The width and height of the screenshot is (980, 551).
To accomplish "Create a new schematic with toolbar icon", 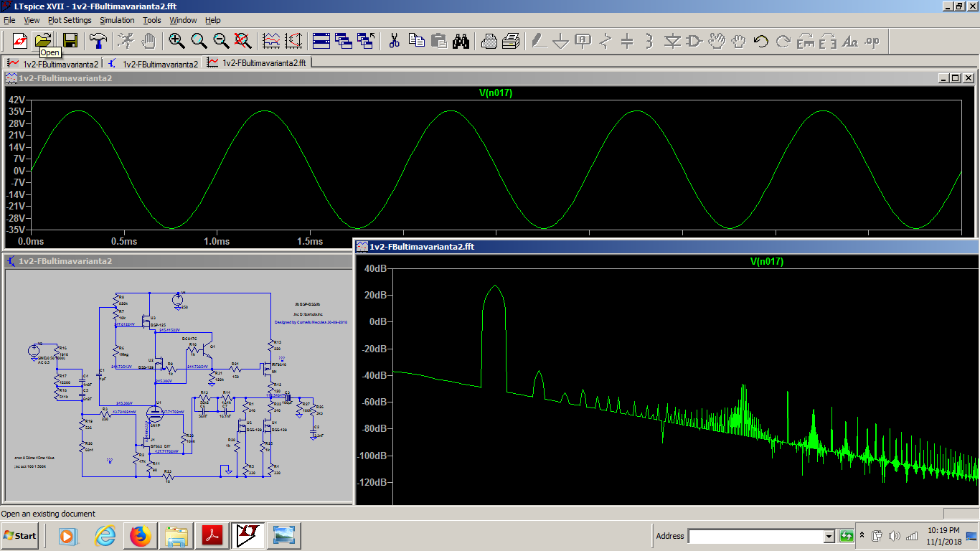I will 19,40.
